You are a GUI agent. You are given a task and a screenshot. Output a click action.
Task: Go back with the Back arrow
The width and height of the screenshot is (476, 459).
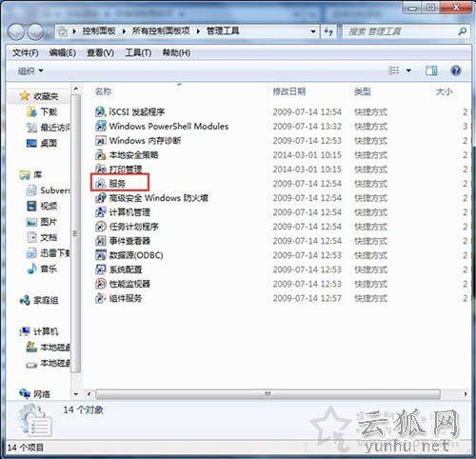16,31
